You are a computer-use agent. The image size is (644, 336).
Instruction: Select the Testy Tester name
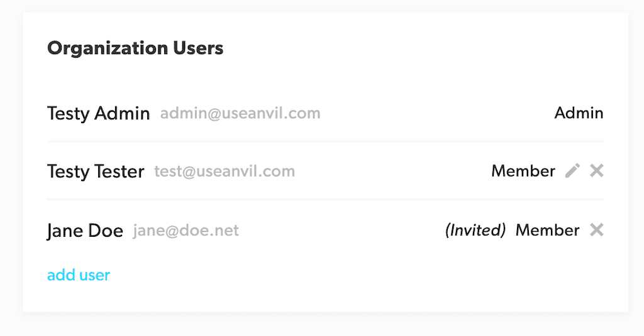click(96, 171)
